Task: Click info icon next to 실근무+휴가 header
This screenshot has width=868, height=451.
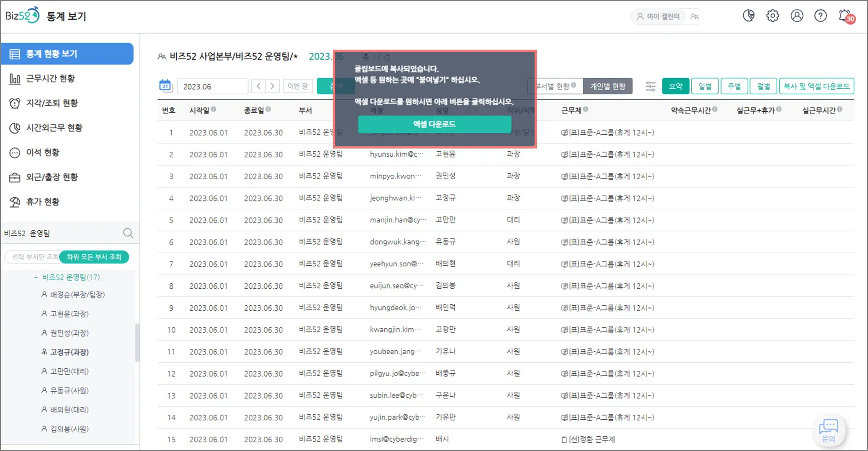Action: (778, 109)
